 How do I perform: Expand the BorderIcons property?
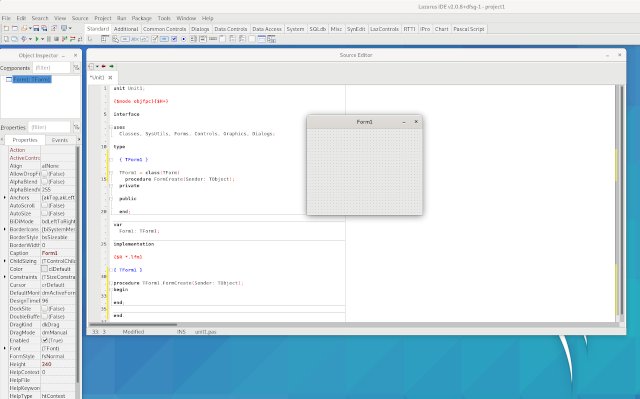pyautogui.click(x=4, y=229)
